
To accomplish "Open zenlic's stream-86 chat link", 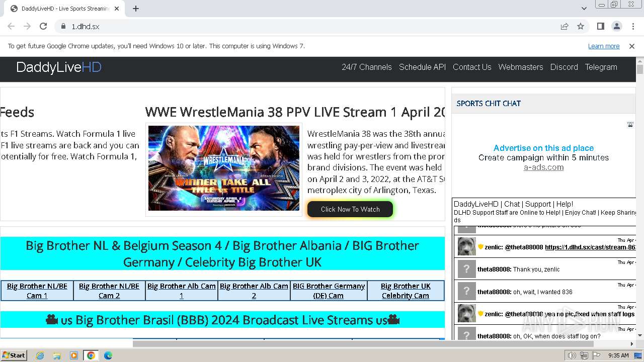I will [x=591, y=247].
